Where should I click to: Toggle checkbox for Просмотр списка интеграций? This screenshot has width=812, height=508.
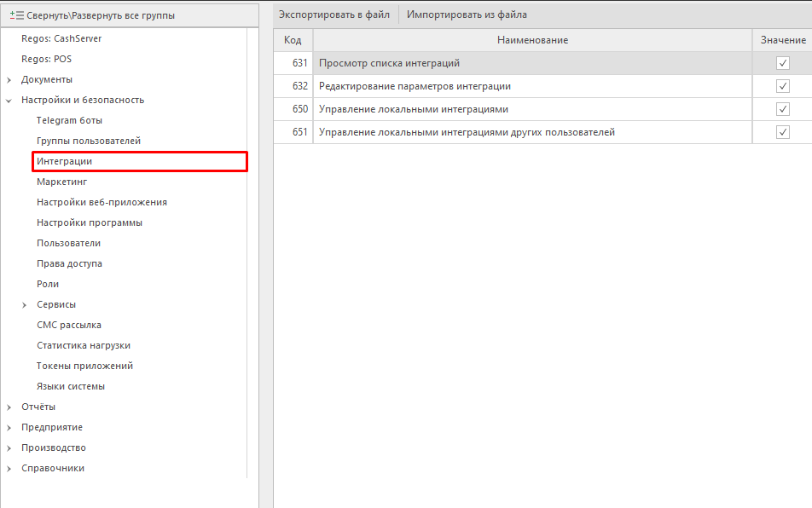click(x=782, y=63)
